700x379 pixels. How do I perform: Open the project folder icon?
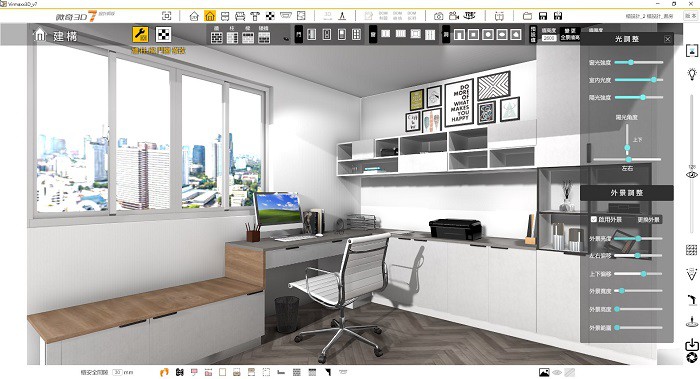[x=528, y=16]
